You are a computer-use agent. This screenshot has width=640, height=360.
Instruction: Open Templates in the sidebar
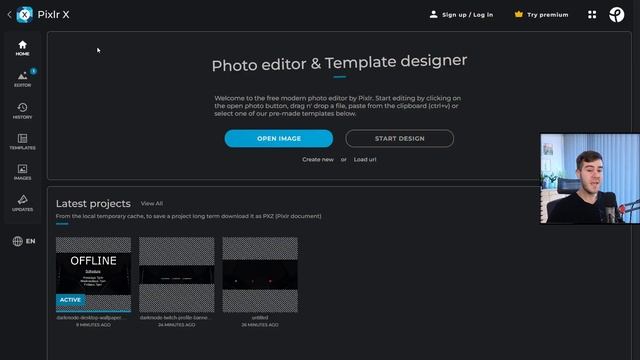[x=22, y=141]
